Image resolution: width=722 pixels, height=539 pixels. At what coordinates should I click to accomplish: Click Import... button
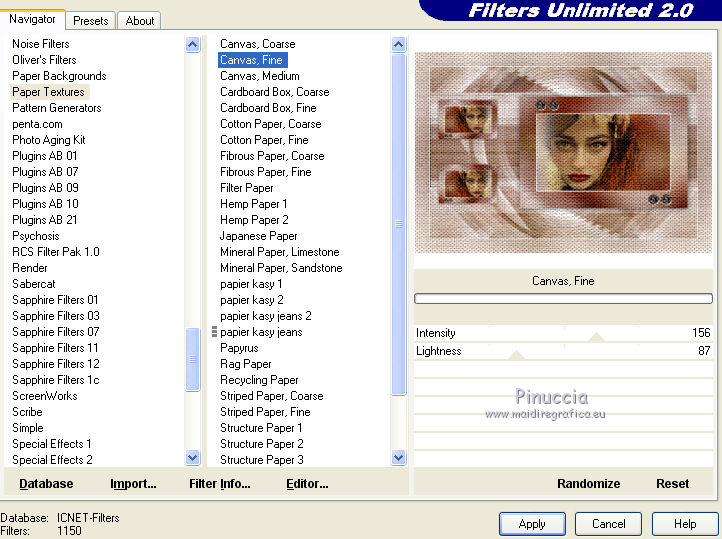pyautogui.click(x=133, y=484)
